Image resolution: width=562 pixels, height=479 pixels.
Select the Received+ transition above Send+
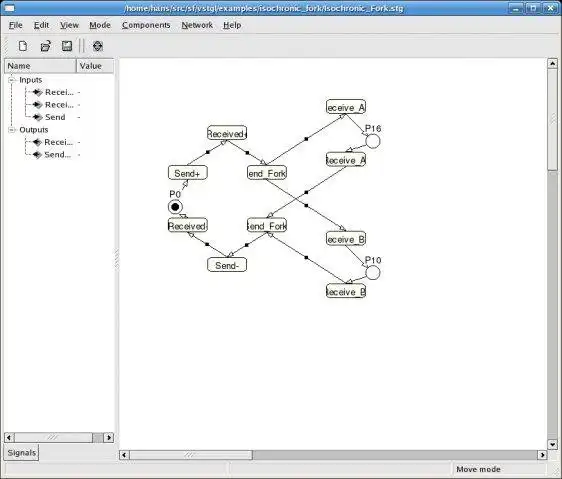pos(227,133)
